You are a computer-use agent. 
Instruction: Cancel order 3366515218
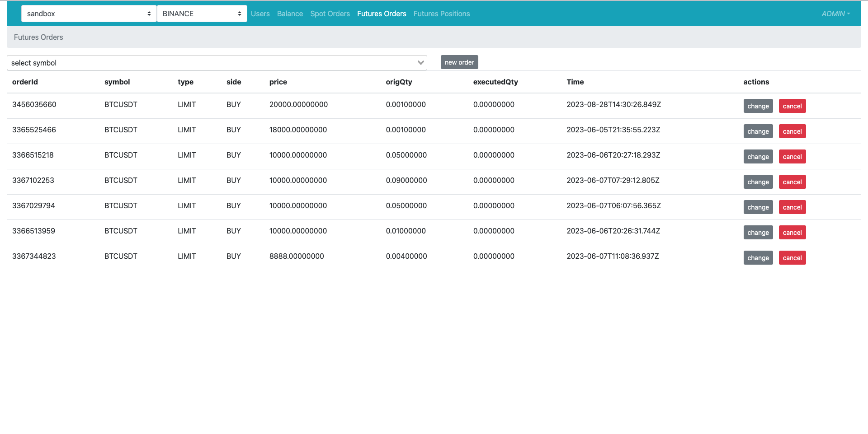(x=792, y=157)
